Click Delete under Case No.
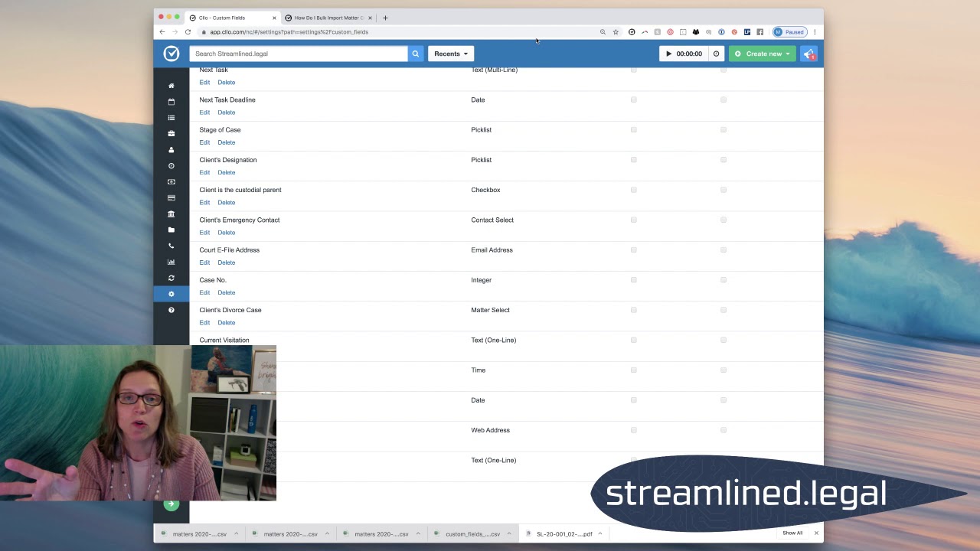 [x=226, y=292]
